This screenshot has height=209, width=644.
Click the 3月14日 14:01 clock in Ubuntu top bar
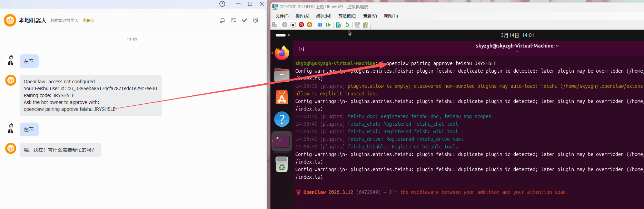pos(517,35)
